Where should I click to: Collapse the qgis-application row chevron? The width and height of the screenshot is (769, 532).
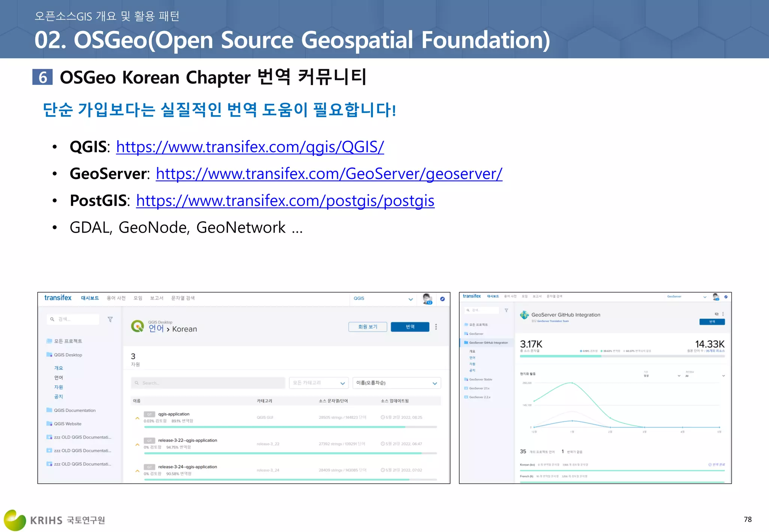137,418
